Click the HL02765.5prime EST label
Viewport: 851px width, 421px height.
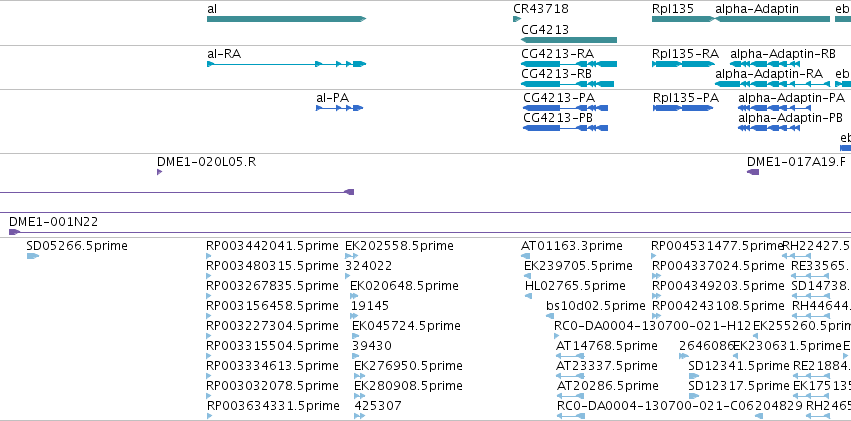(x=575, y=285)
